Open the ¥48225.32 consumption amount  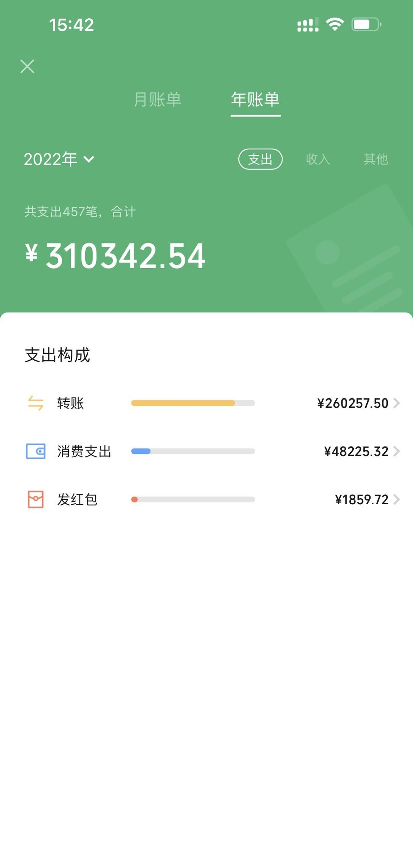pos(356,451)
